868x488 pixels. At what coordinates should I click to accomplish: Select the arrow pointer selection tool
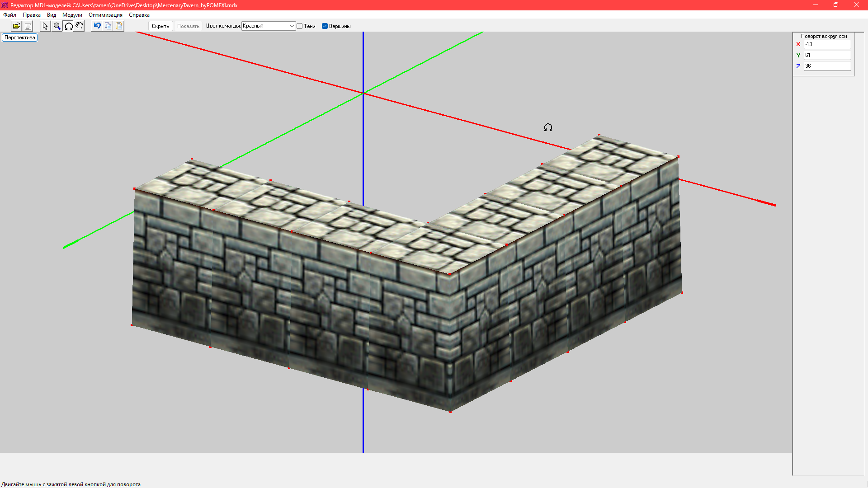[45, 26]
